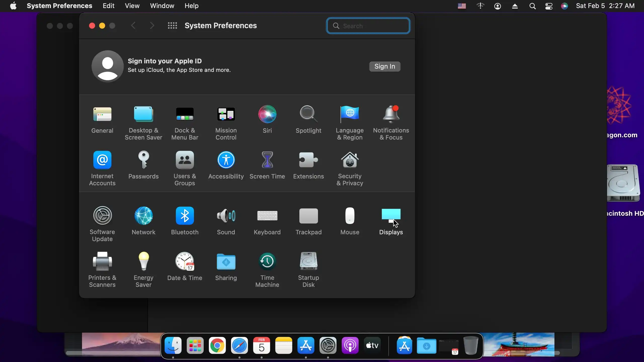Open Control Center in menu bar
Screen dimensions: 644x362
click(549, 6)
